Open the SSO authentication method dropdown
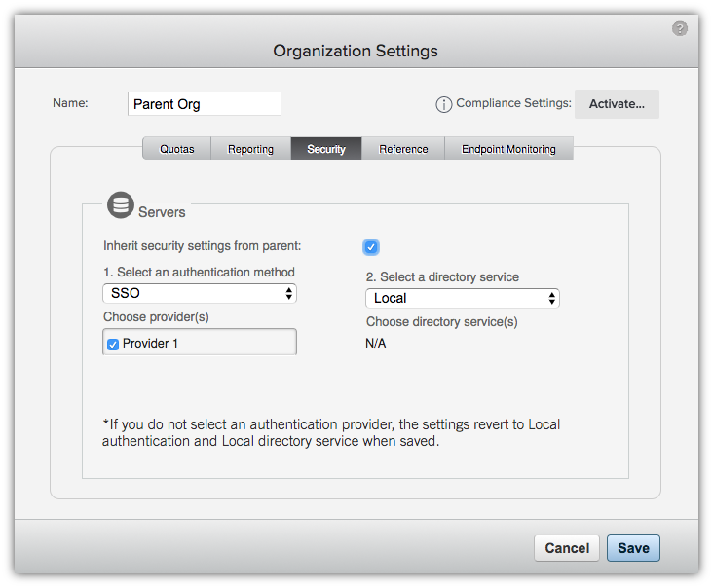The width and height of the screenshot is (713, 588). (200, 294)
